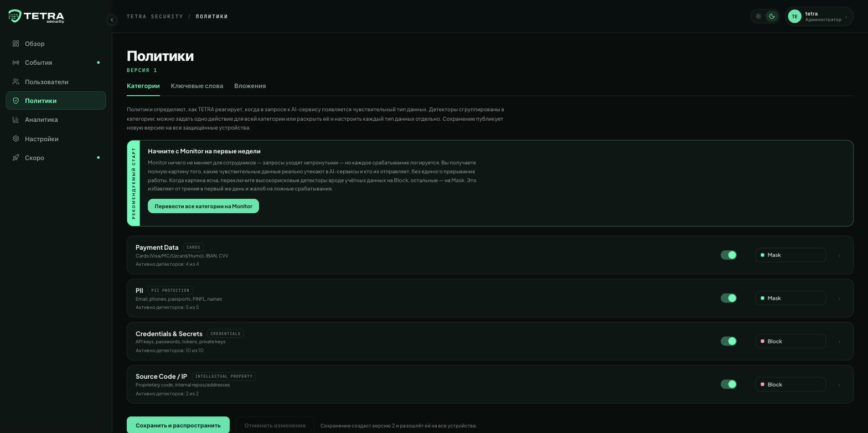868x433 pixels.
Task: Collapse the sidebar with the chevron button
Action: (x=112, y=20)
